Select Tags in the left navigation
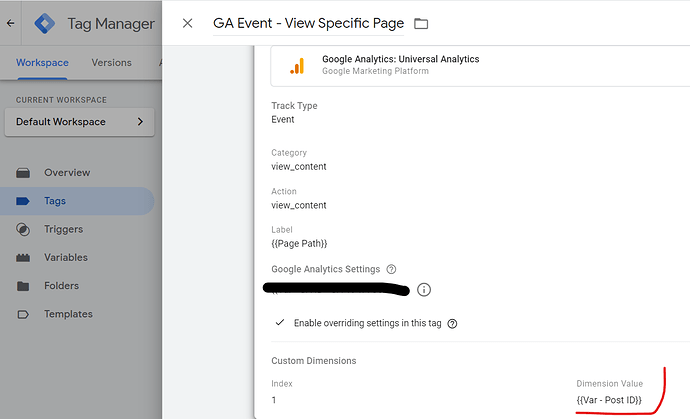The height and width of the screenshot is (419, 690). pyautogui.click(x=55, y=201)
